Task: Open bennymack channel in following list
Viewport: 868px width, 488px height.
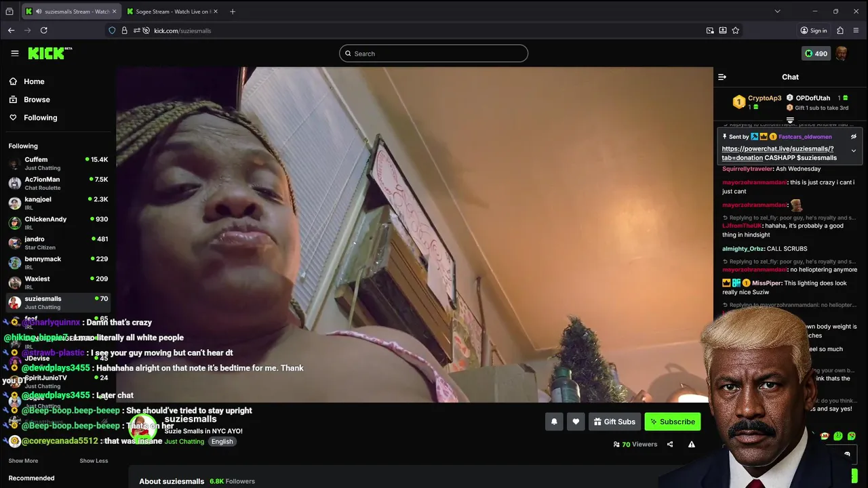Action: [58, 262]
